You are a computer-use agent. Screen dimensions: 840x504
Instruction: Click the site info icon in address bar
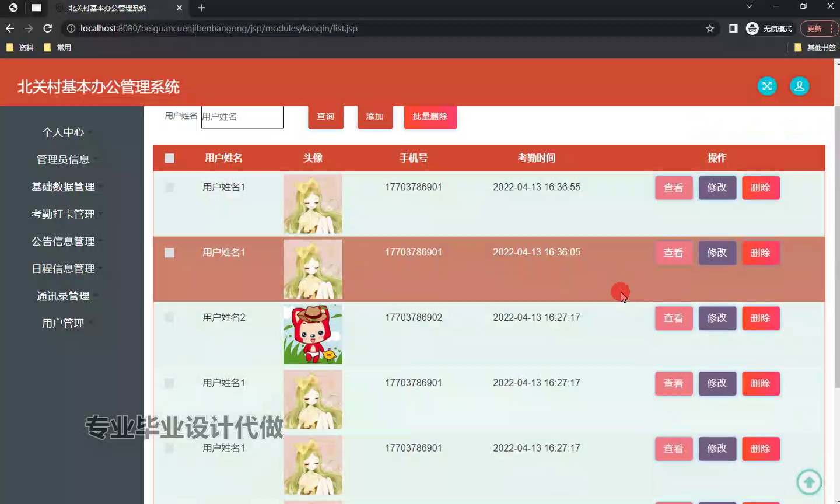(x=71, y=29)
